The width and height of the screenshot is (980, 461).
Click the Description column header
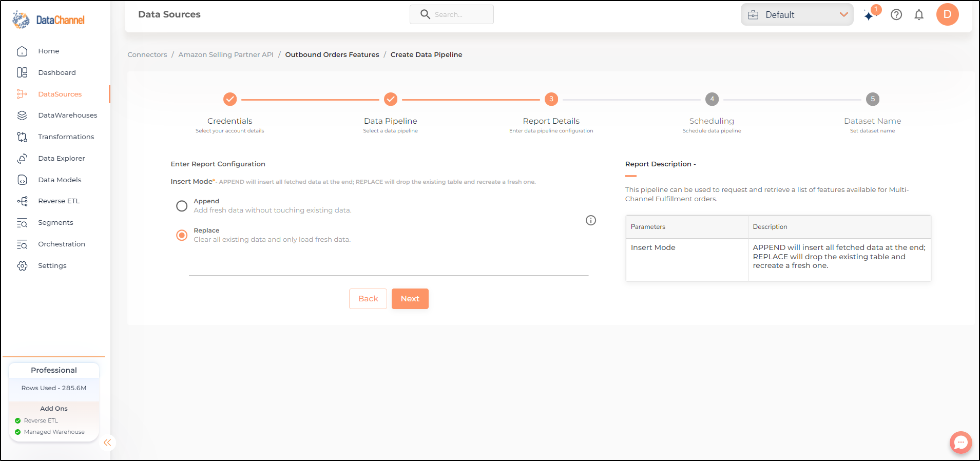pyautogui.click(x=839, y=227)
